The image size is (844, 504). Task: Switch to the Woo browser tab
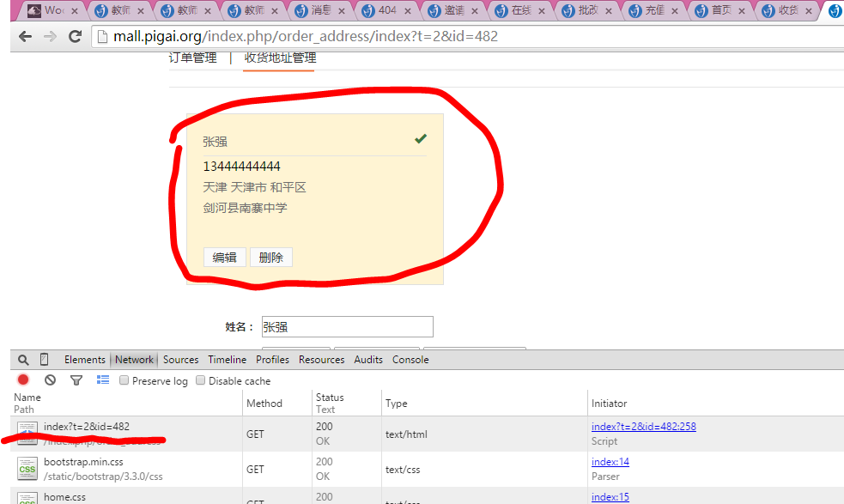pyautogui.click(x=52, y=10)
